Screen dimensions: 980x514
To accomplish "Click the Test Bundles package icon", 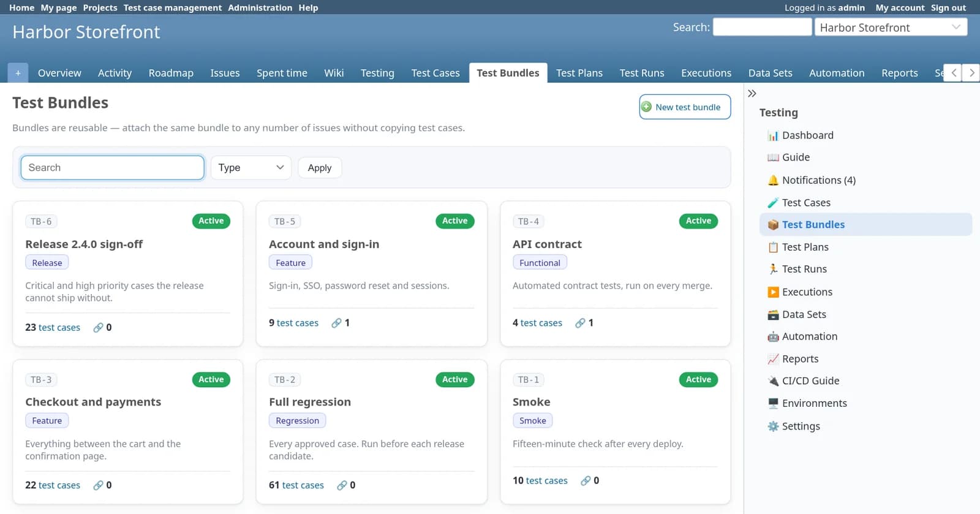I will pyautogui.click(x=773, y=225).
